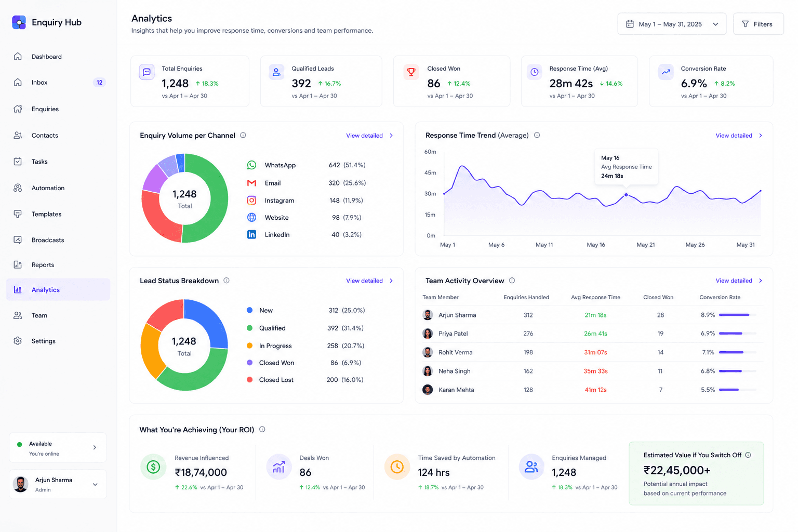
Task: Click info icon beside Response Time Trend
Action: tap(537, 135)
